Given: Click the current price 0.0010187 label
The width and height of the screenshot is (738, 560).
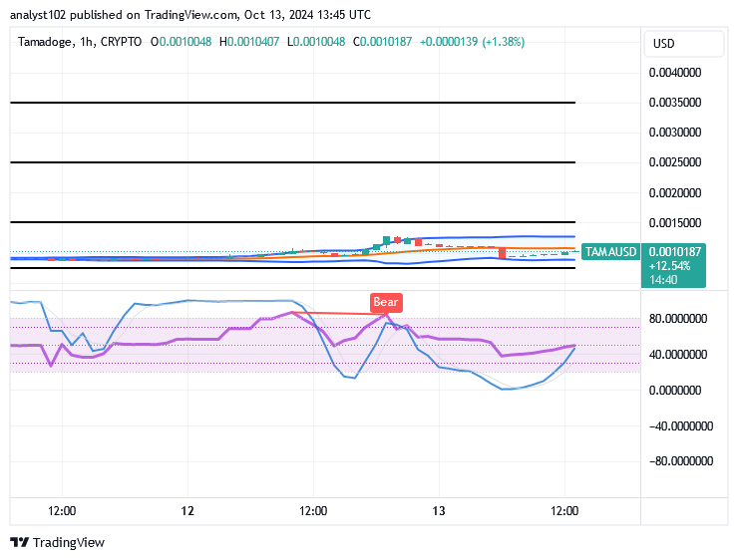Looking at the screenshot, I should click(674, 252).
